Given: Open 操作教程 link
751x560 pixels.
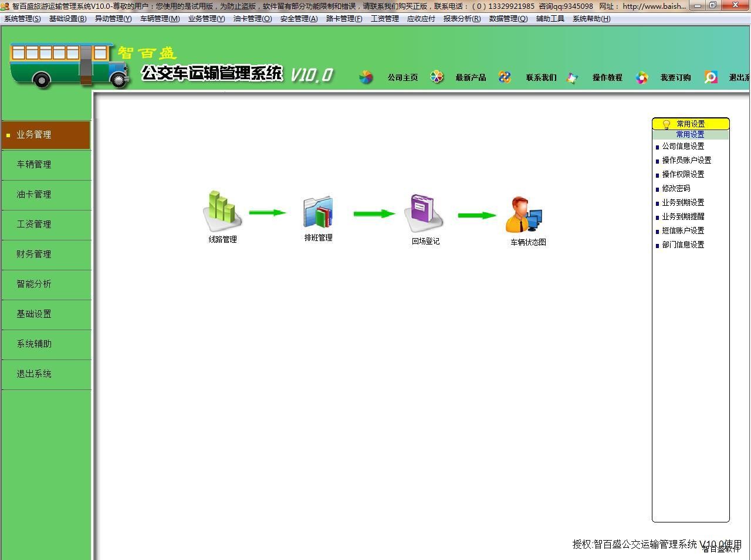Looking at the screenshot, I should (x=607, y=77).
